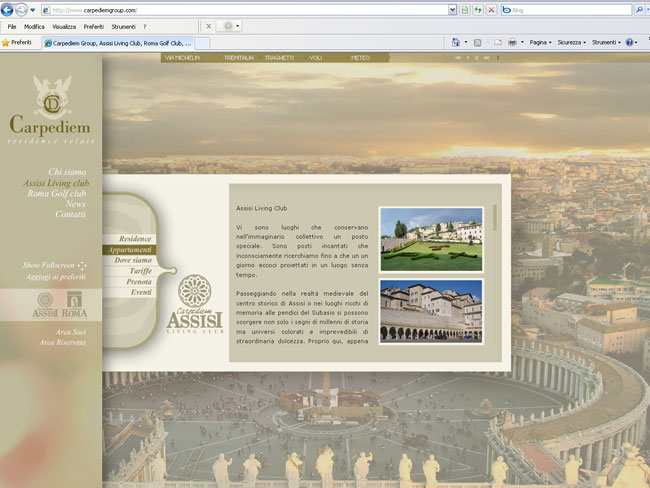The width and height of the screenshot is (650, 488).
Task: Click the Carpediem Assisi Living Club logo
Action: [x=195, y=304]
